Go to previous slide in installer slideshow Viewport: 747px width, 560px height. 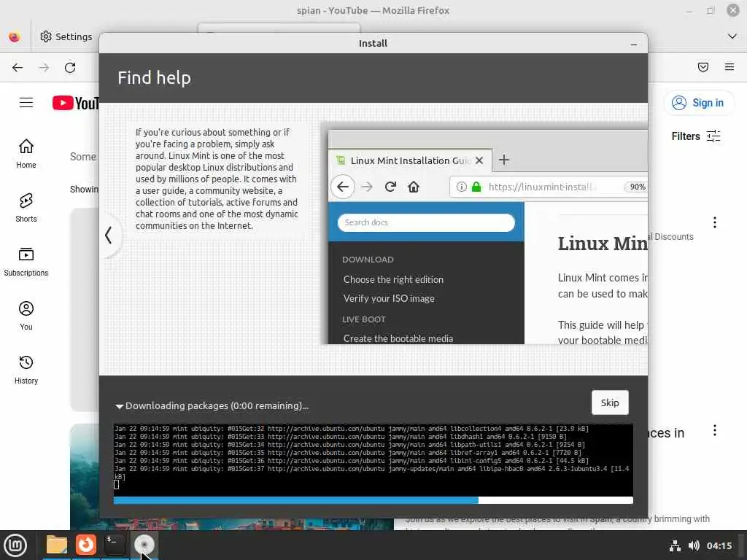click(x=109, y=235)
